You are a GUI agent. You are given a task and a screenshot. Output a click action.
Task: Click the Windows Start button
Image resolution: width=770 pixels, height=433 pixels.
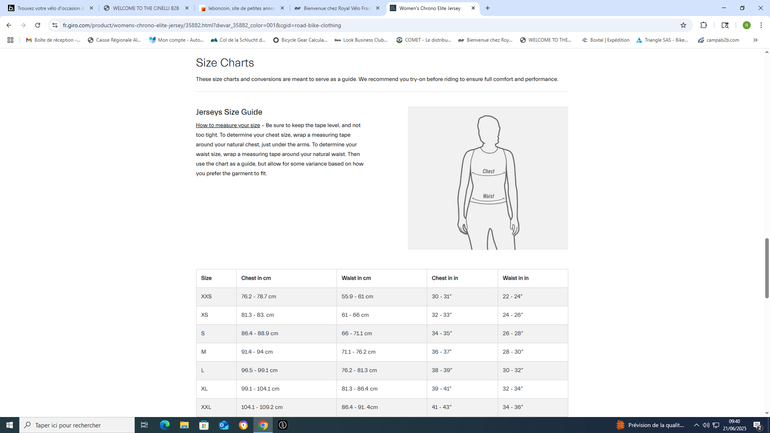click(x=10, y=425)
